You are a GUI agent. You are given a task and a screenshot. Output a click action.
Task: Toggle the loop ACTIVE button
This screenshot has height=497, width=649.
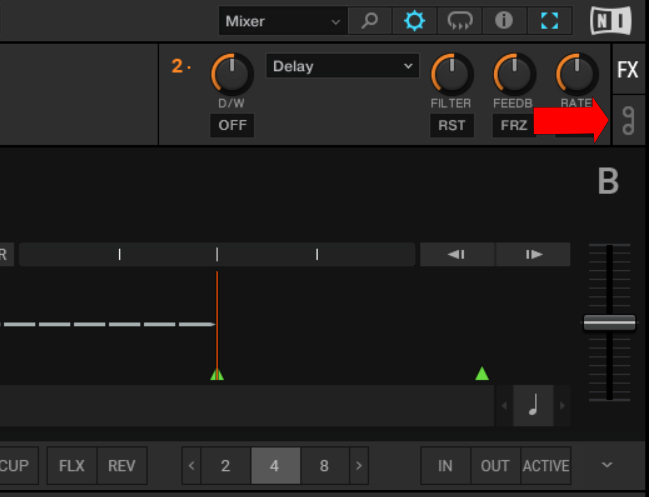pyautogui.click(x=545, y=466)
